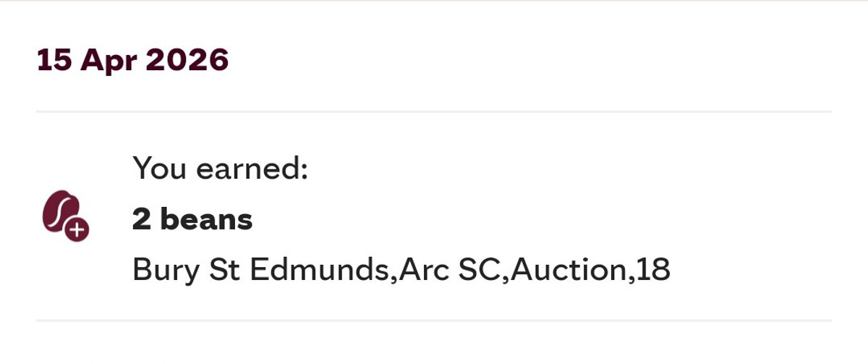Image resolution: width=868 pixels, height=364 pixels.
Task: Tap "Arc SC" in the location text
Action: pos(452,270)
